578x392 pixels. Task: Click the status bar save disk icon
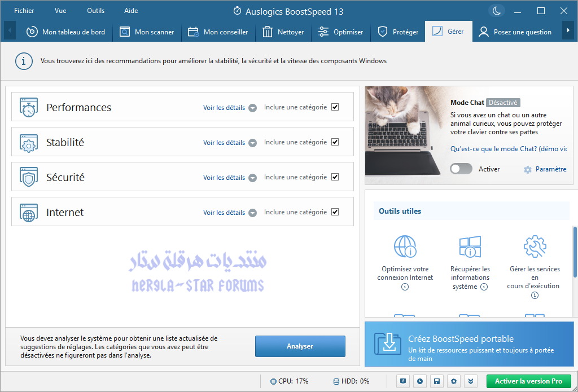(x=437, y=381)
